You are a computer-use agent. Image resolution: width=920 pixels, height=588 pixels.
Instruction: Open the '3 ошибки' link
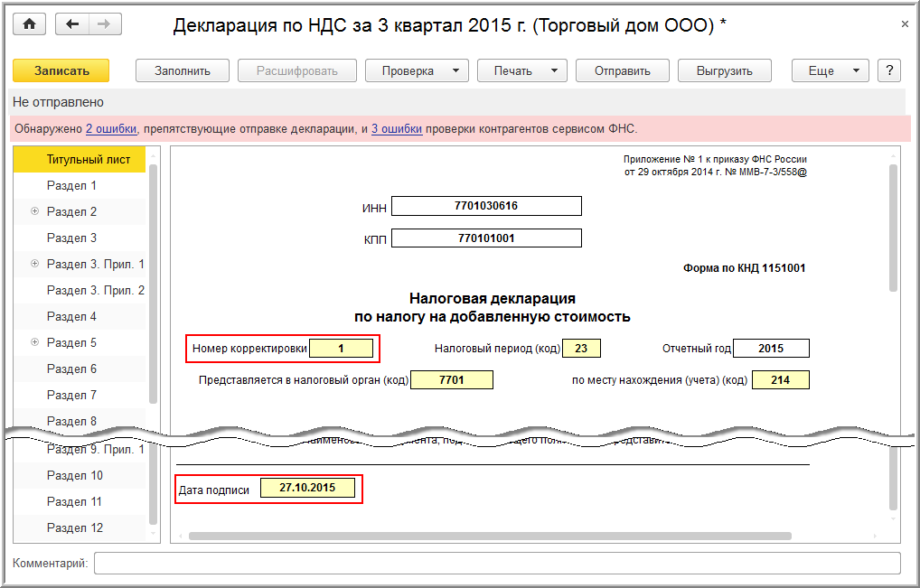click(397, 129)
